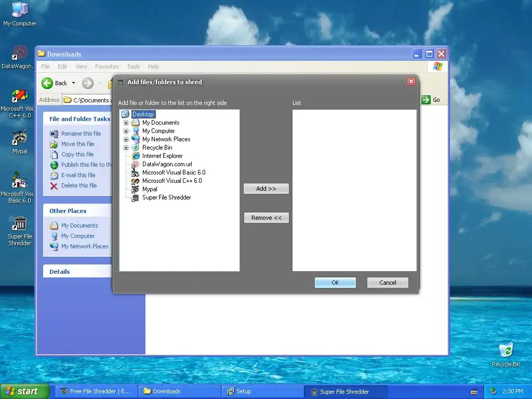Click the Windows start button
Viewport: 532px width, 399px height.
pos(24,391)
